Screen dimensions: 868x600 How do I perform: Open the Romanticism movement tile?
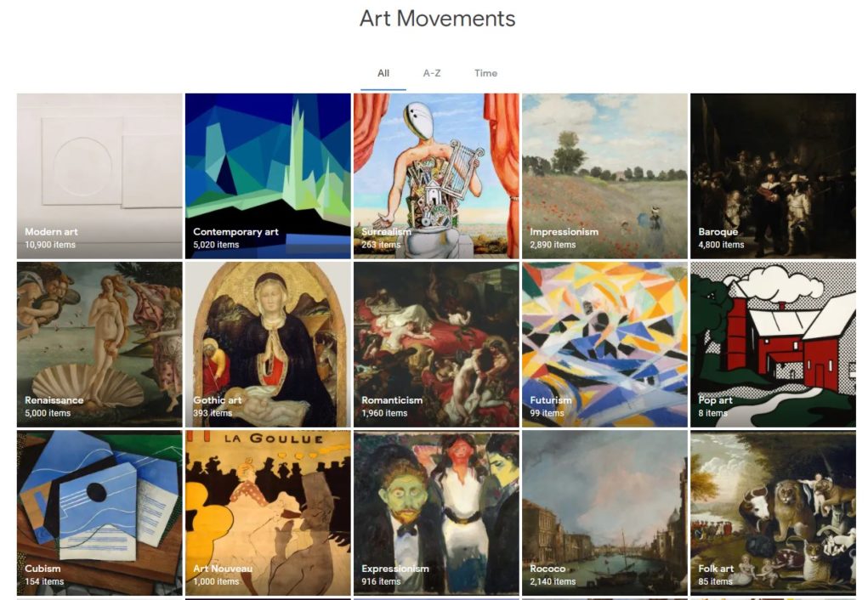tap(436, 344)
